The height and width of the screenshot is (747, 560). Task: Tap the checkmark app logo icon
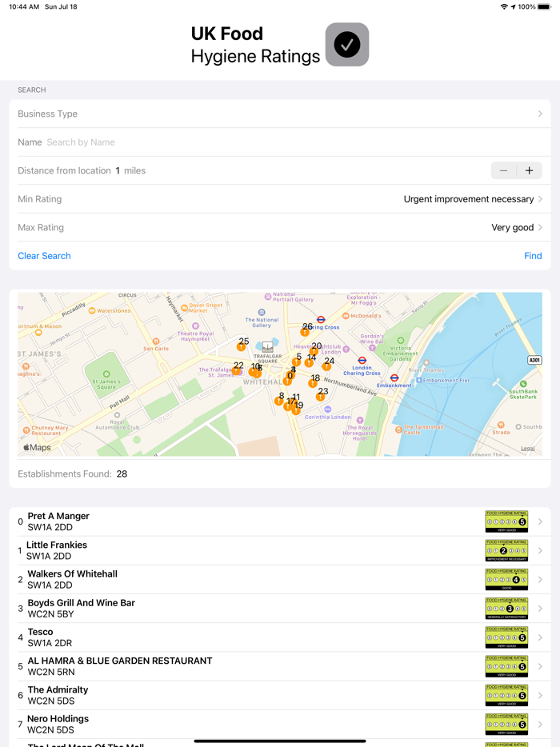click(347, 44)
